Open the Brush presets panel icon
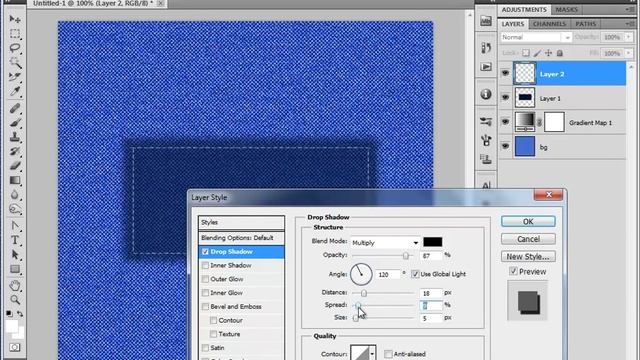Viewport: 640px width, 360px height. tap(486, 121)
